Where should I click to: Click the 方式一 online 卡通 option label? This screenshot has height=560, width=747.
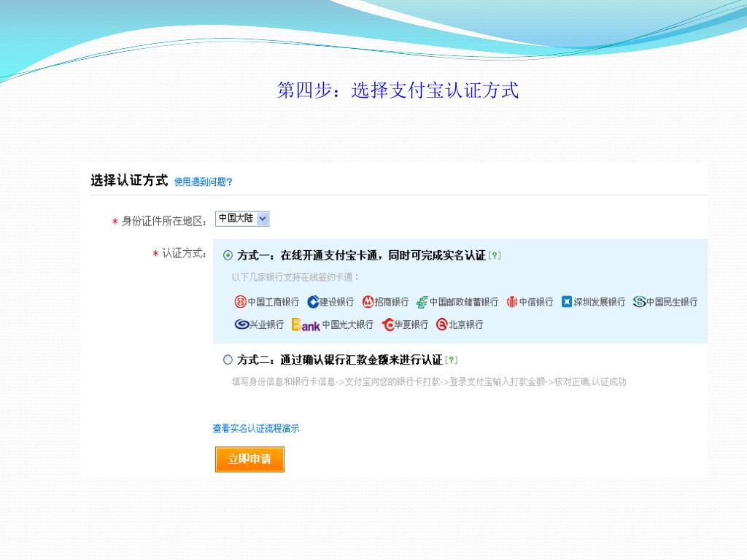point(361,255)
